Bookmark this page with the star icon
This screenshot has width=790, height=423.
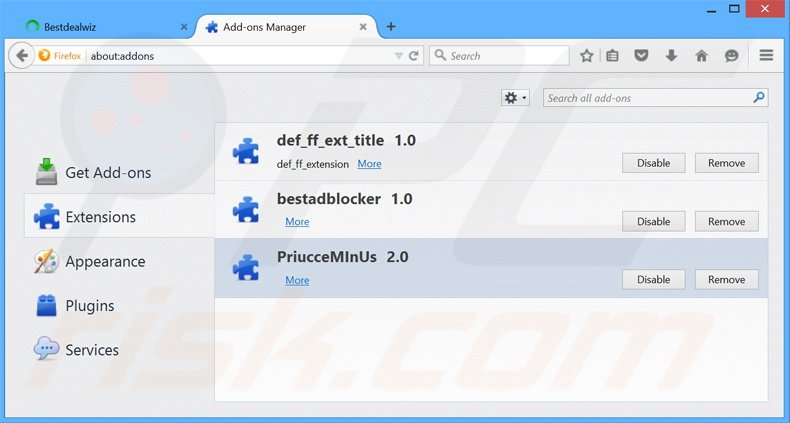[x=586, y=56]
